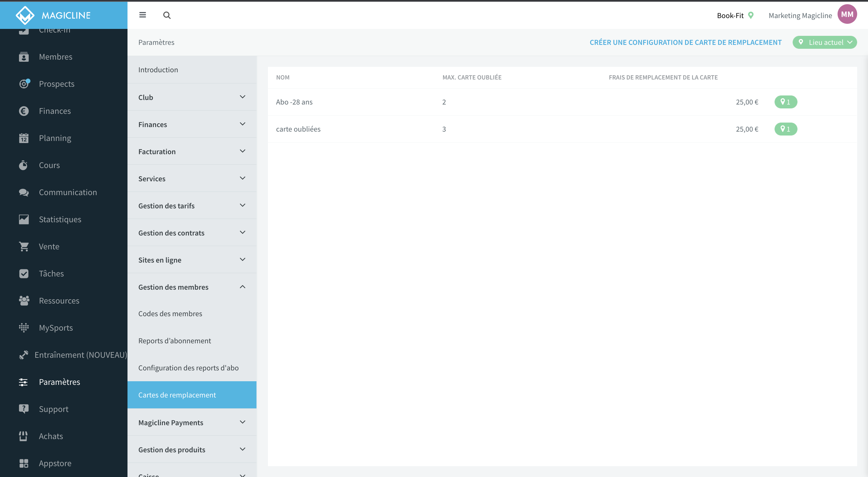Open the Abo -28 ans configuration row
This screenshot has height=477, width=868.
point(562,102)
